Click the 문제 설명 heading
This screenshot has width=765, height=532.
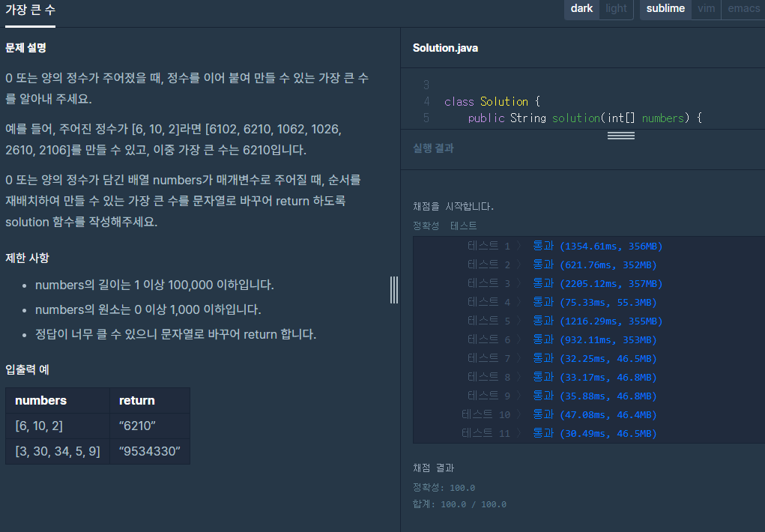pos(26,48)
